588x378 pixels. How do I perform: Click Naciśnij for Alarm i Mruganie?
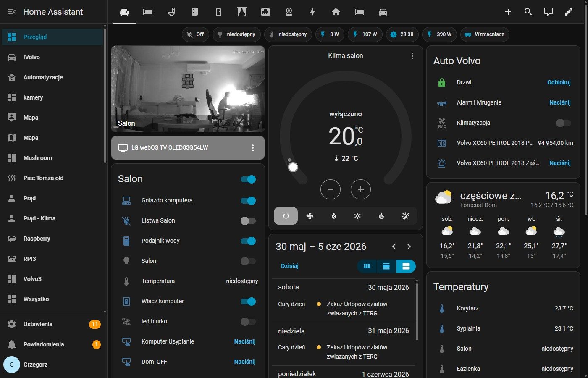560,102
